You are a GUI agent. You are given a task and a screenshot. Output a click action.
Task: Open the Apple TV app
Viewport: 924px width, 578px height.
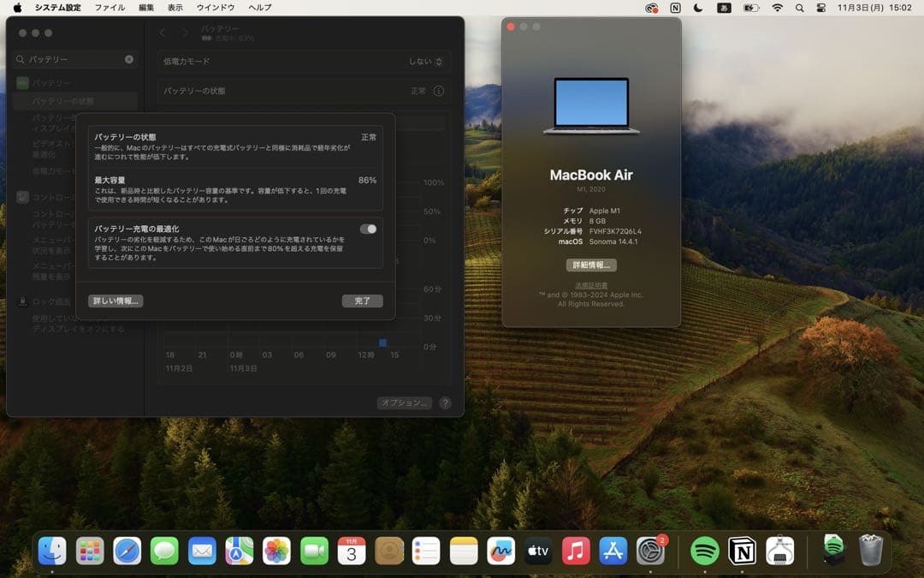[537, 552]
